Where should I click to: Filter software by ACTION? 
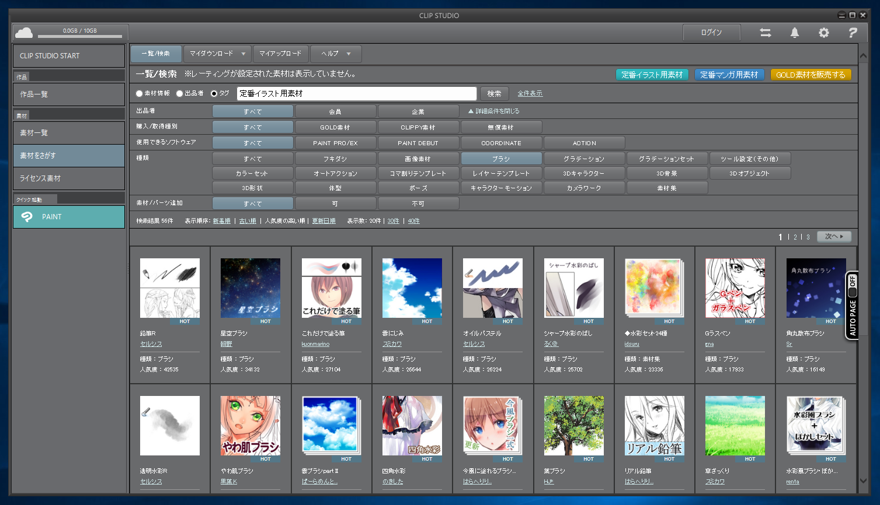click(x=584, y=143)
